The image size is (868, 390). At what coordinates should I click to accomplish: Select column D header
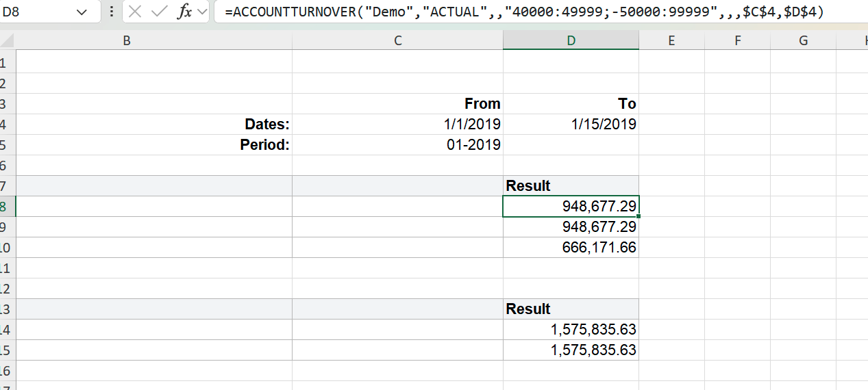tap(571, 41)
